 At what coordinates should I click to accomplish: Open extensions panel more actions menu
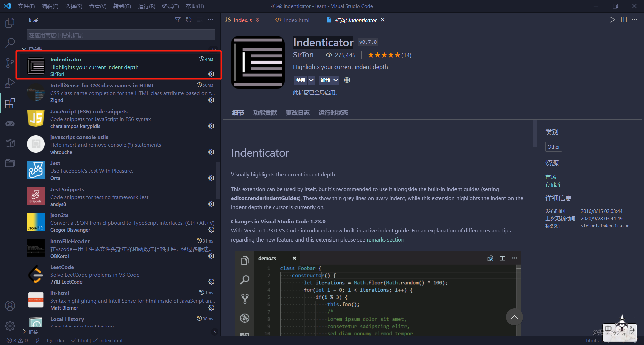point(210,20)
